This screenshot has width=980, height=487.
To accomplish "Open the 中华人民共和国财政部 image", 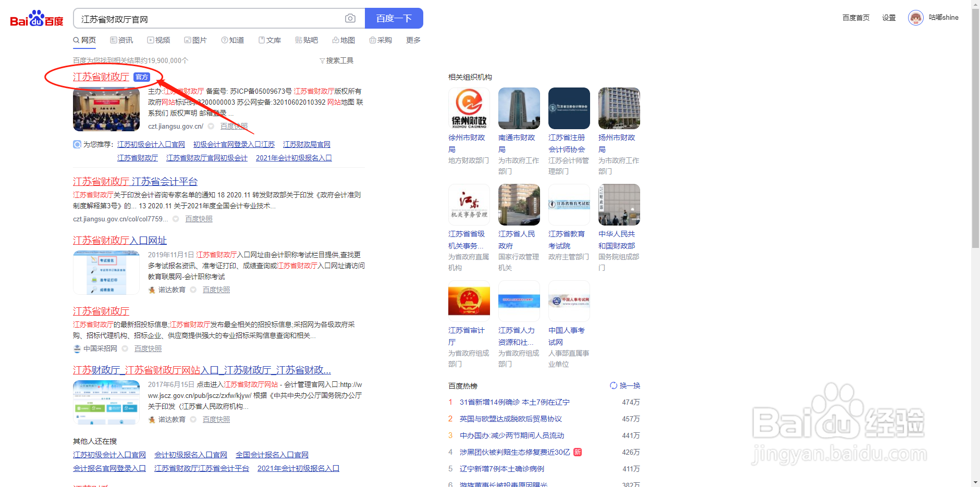I will (x=619, y=205).
